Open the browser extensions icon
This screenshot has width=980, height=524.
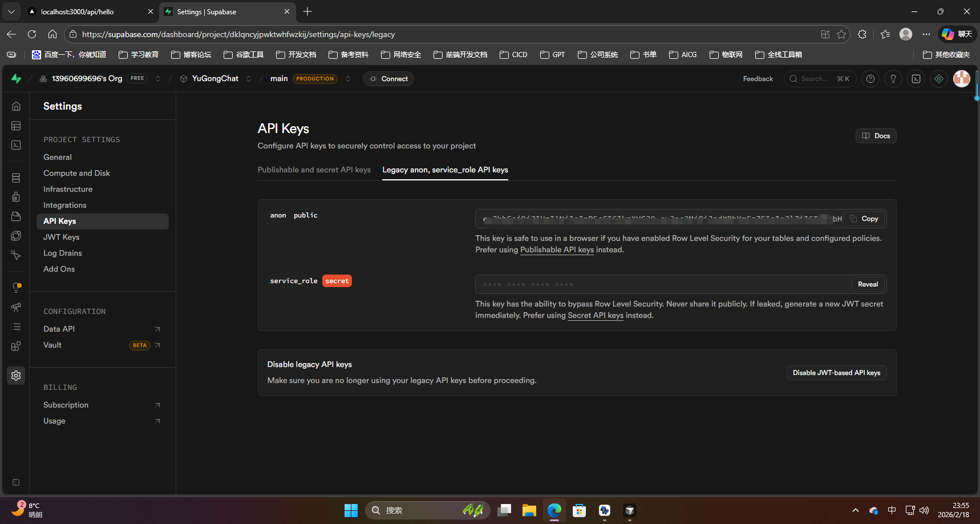click(x=862, y=34)
